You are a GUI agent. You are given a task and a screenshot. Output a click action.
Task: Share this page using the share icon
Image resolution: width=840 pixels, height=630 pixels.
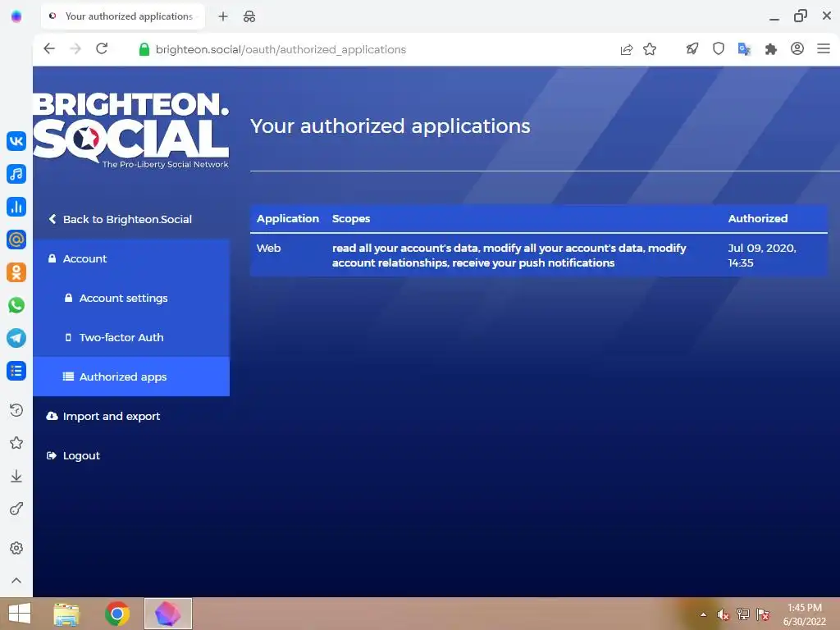coord(626,49)
